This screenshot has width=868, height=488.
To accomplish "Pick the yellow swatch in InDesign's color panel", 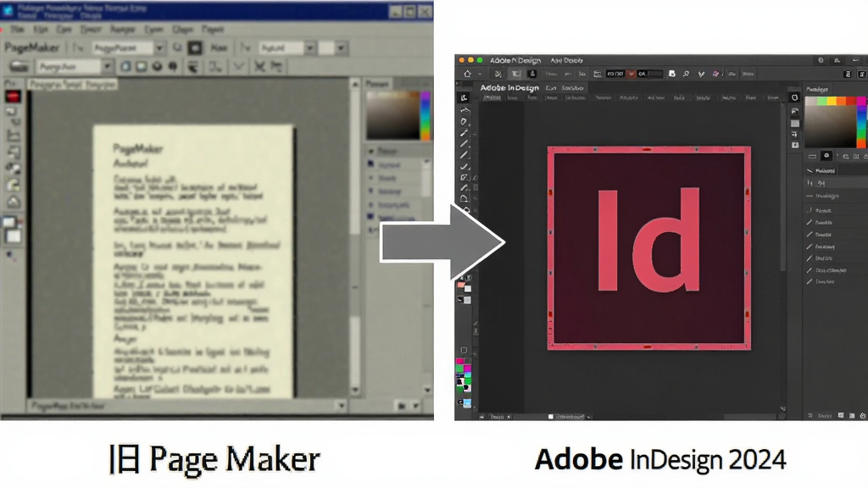I will [x=832, y=101].
